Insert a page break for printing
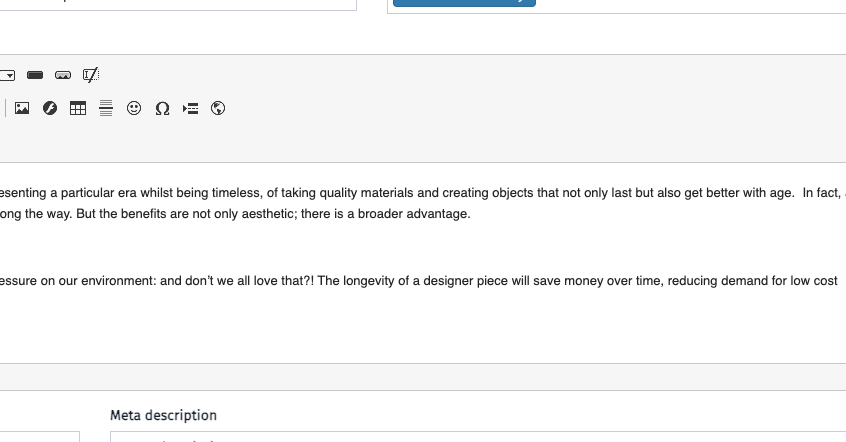The width and height of the screenshot is (846, 442). 191,108
